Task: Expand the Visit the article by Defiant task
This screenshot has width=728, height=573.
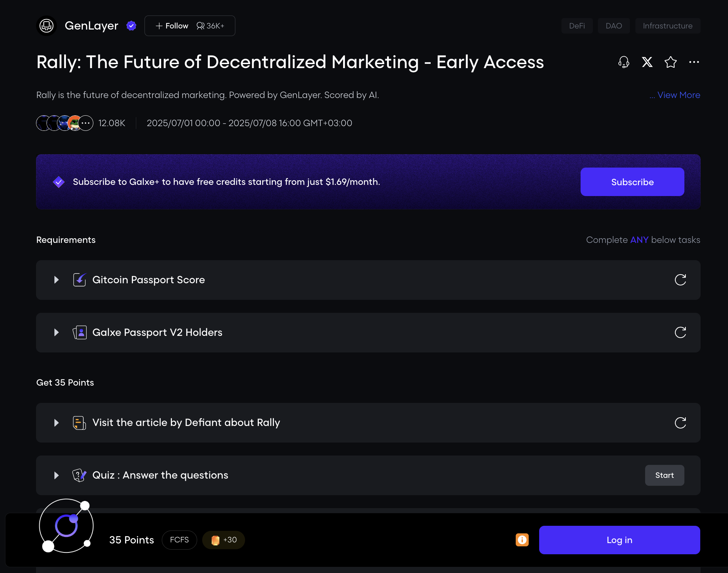Action: (x=57, y=423)
